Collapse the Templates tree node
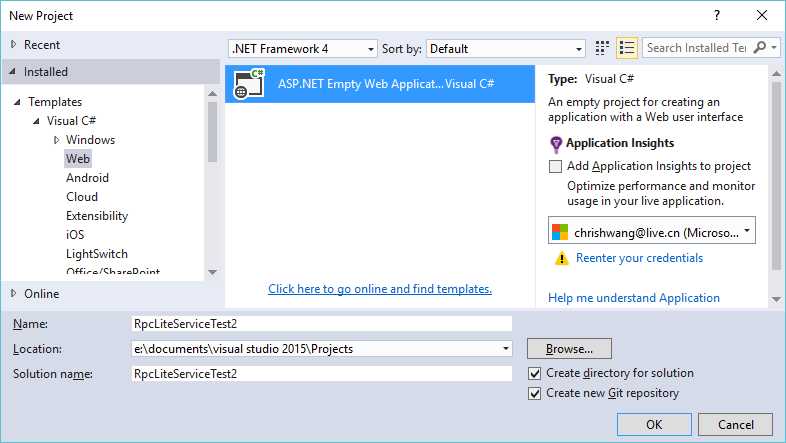Viewport: 786px width, 443px height. click(x=17, y=102)
